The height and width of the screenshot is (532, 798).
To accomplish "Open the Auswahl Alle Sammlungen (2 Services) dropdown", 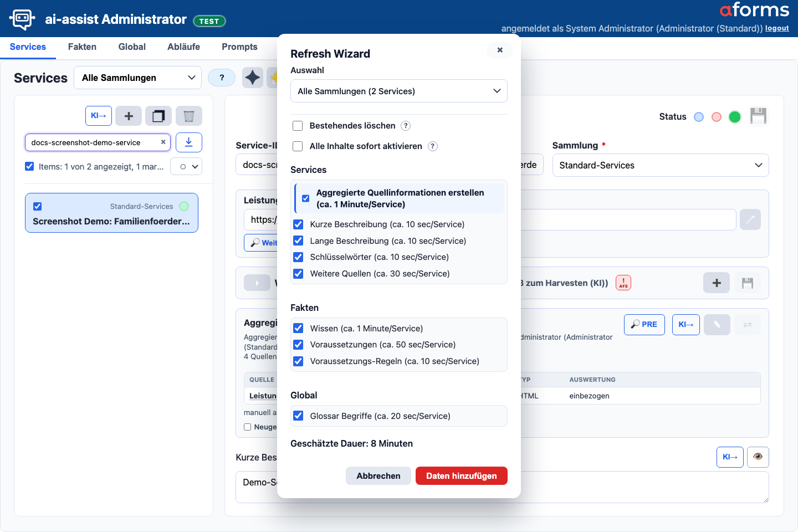I will (x=399, y=91).
